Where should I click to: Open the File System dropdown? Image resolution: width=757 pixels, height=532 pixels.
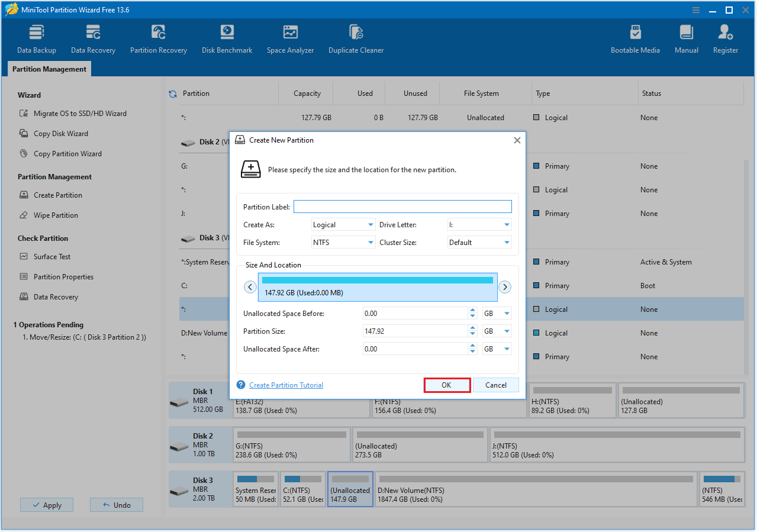(343, 243)
